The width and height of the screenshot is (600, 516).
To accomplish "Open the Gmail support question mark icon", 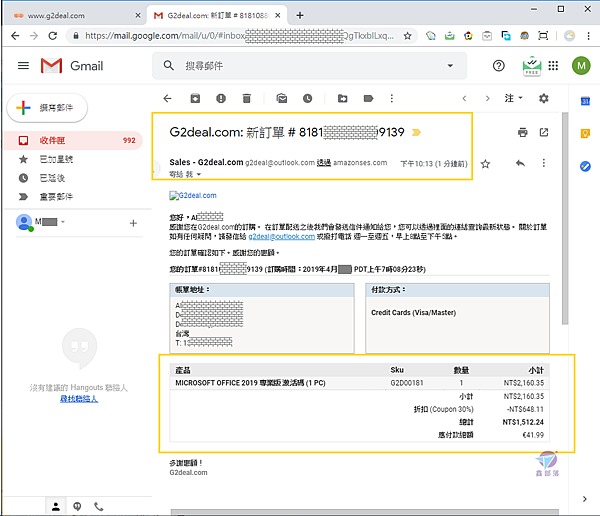I will pyautogui.click(x=499, y=66).
